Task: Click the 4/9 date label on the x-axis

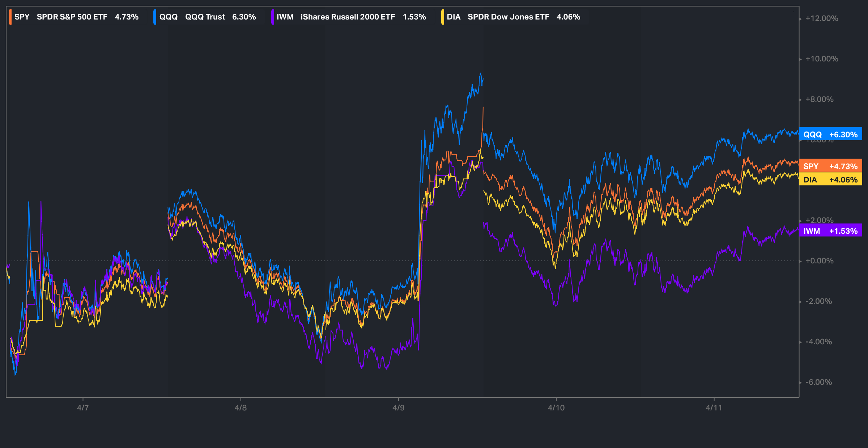Action: pyautogui.click(x=398, y=408)
